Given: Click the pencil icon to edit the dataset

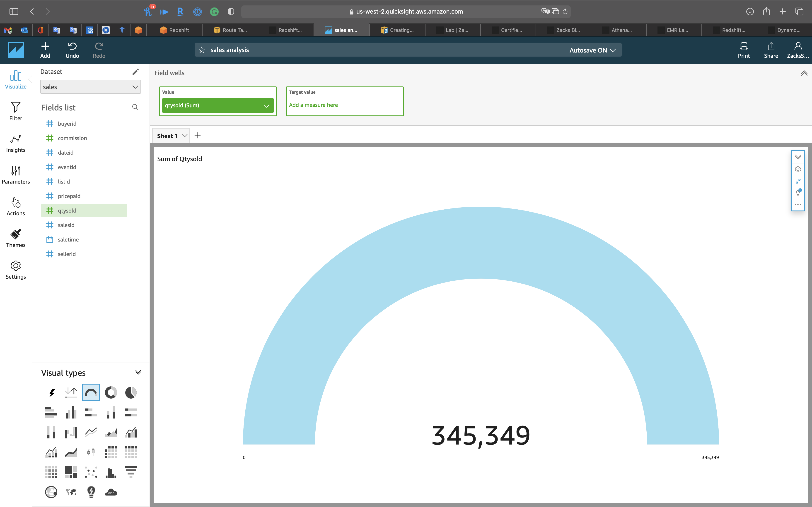Looking at the screenshot, I should tap(135, 72).
